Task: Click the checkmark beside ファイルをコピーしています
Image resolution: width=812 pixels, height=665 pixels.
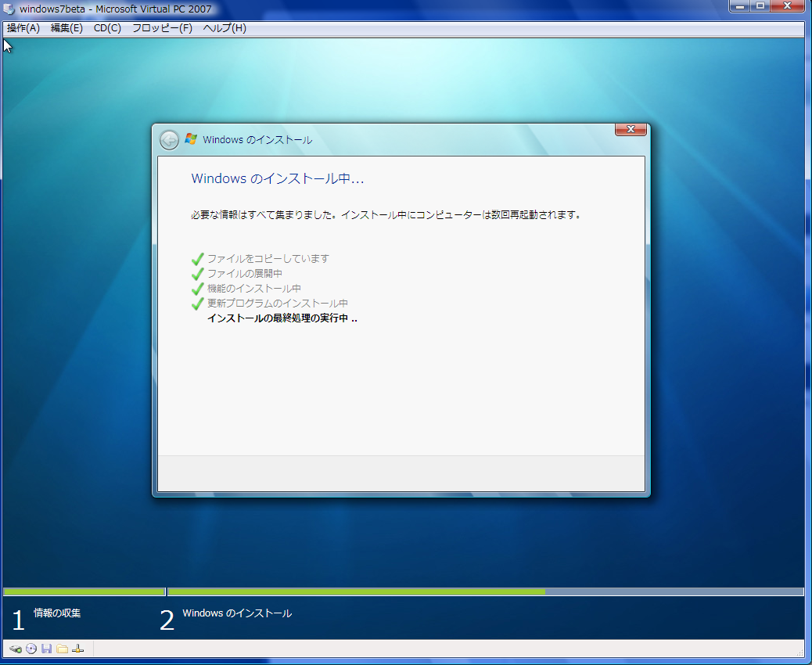Action: point(197,258)
